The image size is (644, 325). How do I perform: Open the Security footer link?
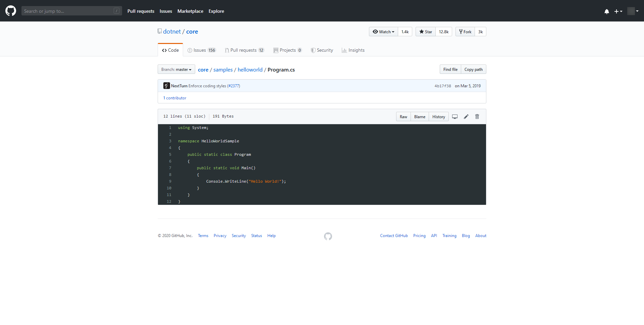point(239,236)
